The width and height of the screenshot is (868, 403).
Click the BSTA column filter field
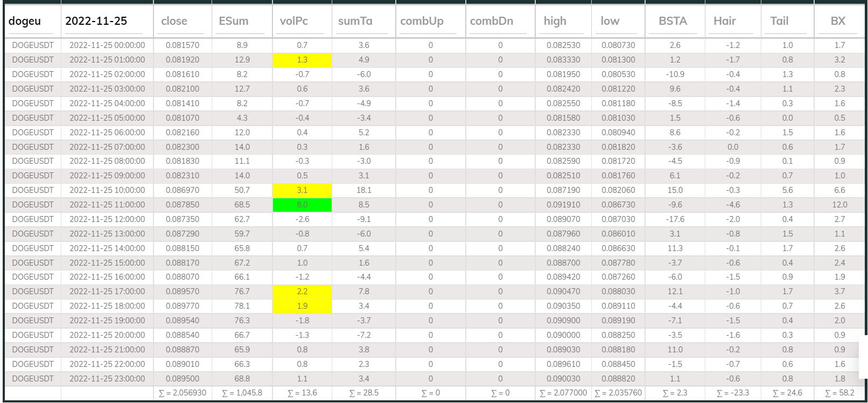click(x=674, y=22)
